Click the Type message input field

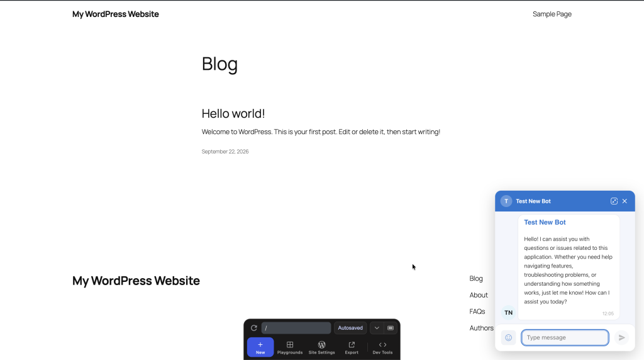coord(565,337)
